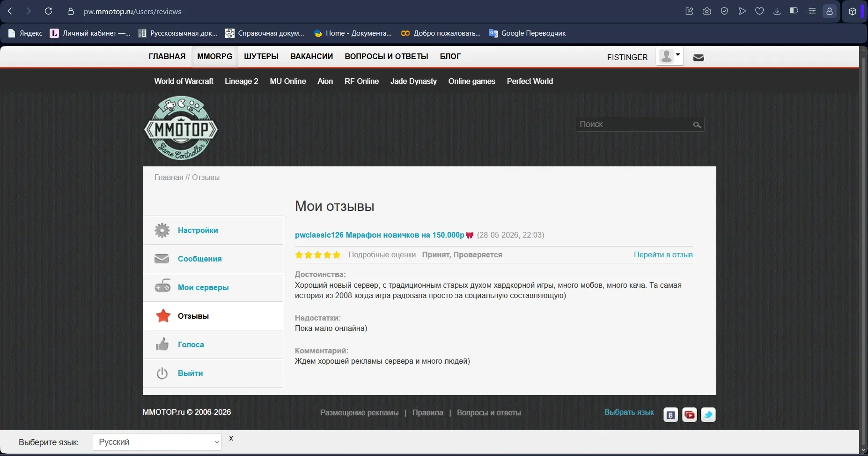Click the battery saver icon
Viewport: 868px width, 456px height.
[794, 11]
